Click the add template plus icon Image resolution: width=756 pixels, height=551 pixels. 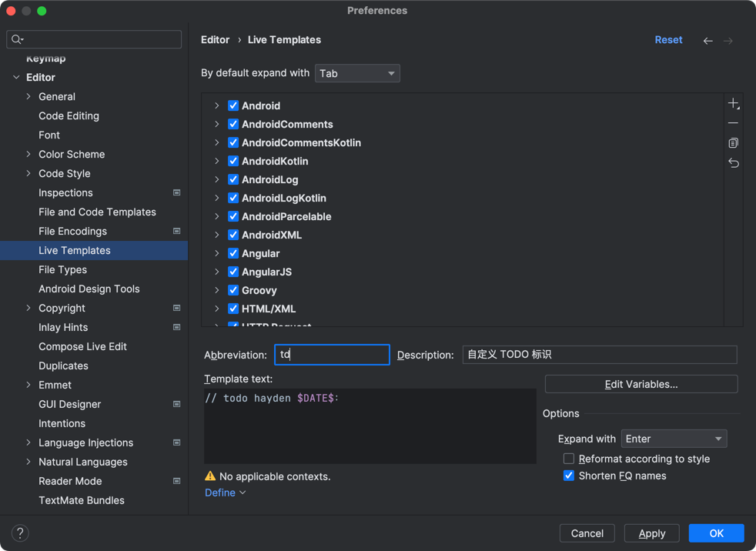coord(733,104)
